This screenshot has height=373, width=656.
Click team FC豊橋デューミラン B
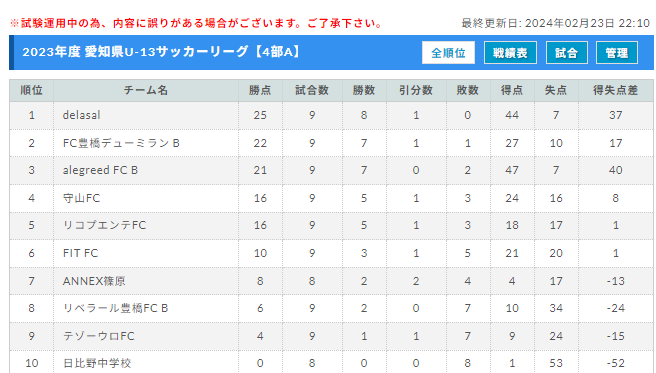click(121, 143)
